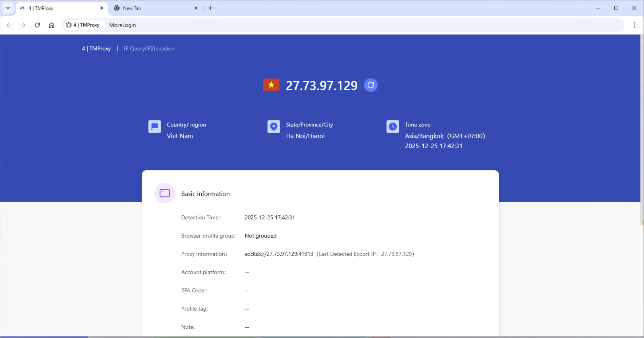Close the New Tab tab
Screen dimensions: 644x338
196,8
